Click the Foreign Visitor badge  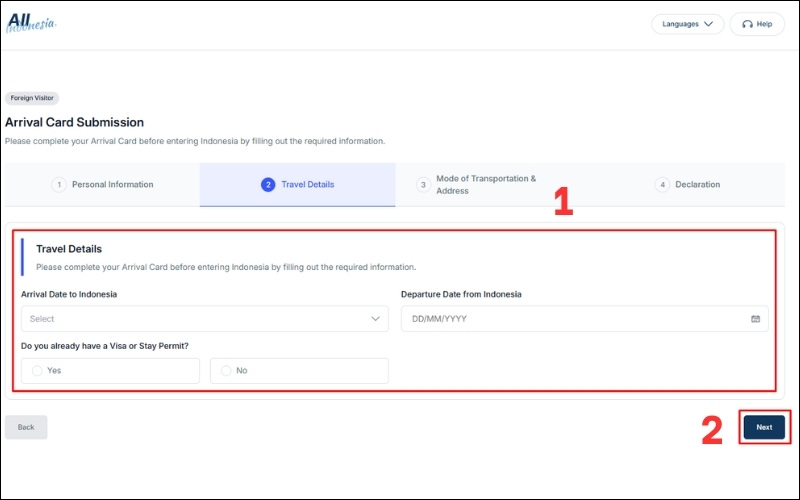click(32, 98)
